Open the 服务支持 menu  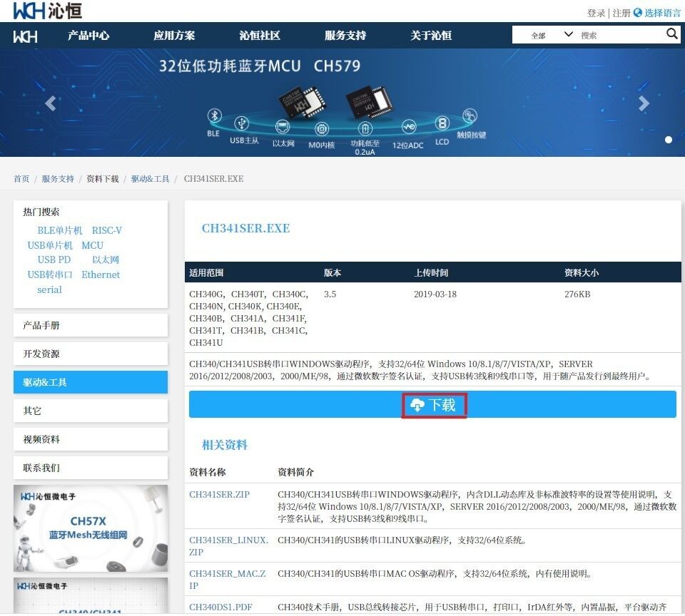click(x=345, y=36)
